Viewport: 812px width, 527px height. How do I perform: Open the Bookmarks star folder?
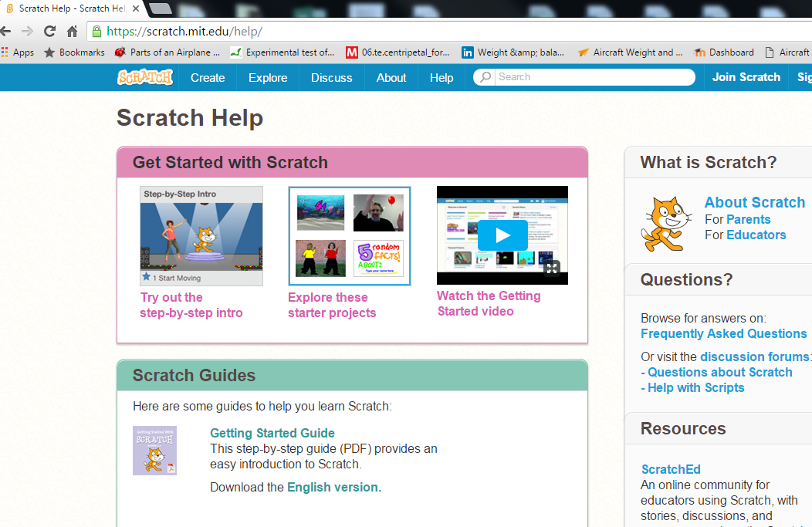(75, 52)
